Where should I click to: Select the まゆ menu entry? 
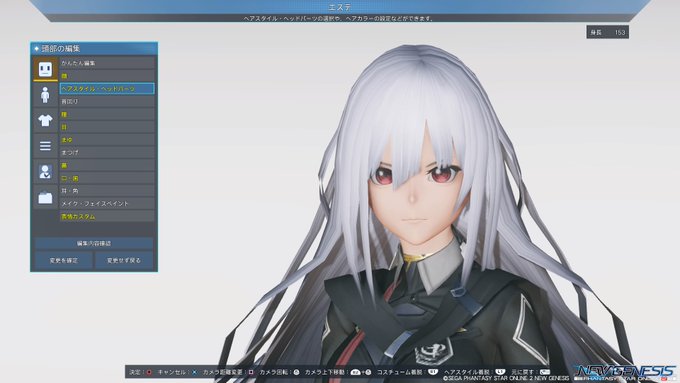coord(107,140)
